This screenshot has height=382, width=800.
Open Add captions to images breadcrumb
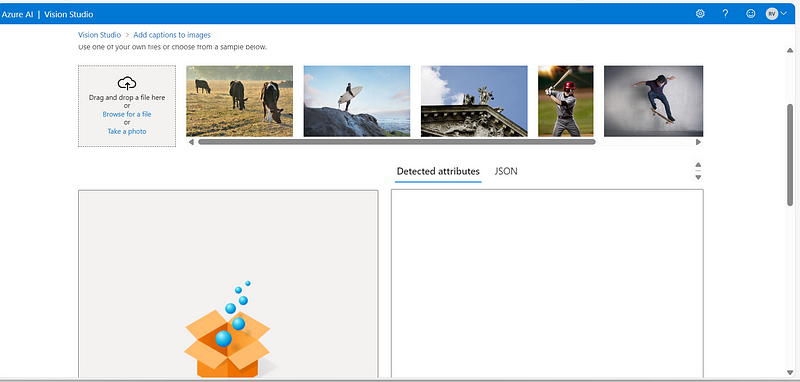[172, 35]
